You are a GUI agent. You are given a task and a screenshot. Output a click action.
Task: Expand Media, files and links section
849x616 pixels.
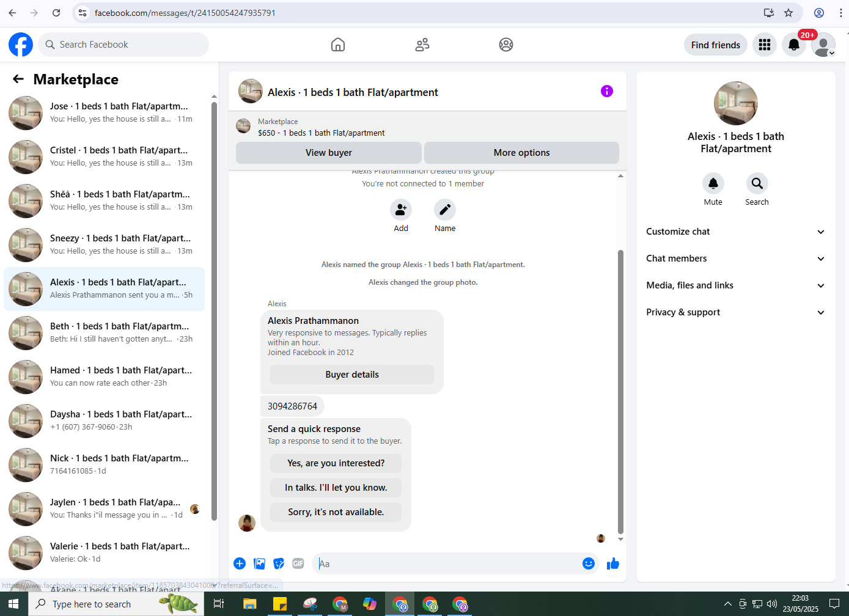tap(736, 285)
